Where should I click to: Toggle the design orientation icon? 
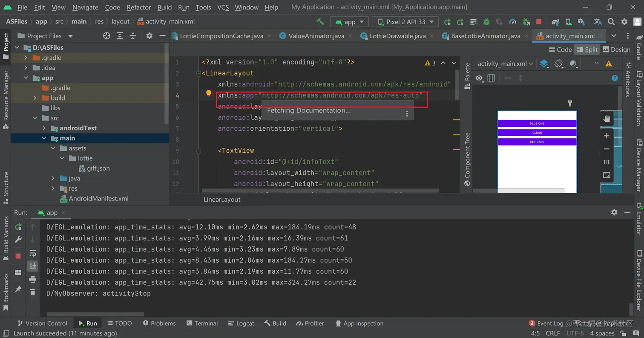[559, 64]
